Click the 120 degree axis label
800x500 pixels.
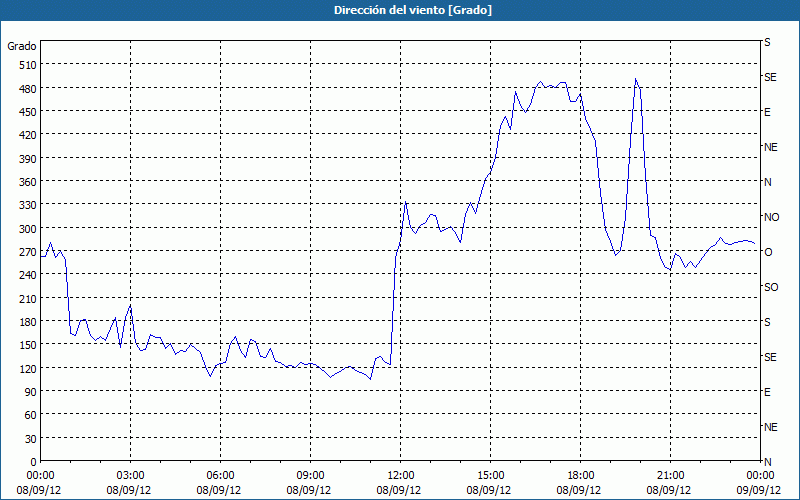click(28, 368)
